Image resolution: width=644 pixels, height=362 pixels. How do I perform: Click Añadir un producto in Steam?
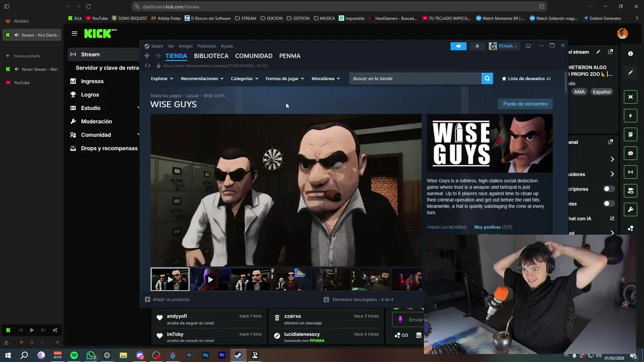click(167, 299)
